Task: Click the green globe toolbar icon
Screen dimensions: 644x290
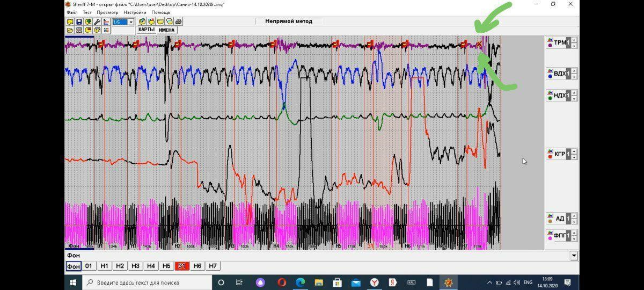Action: [x=88, y=21]
